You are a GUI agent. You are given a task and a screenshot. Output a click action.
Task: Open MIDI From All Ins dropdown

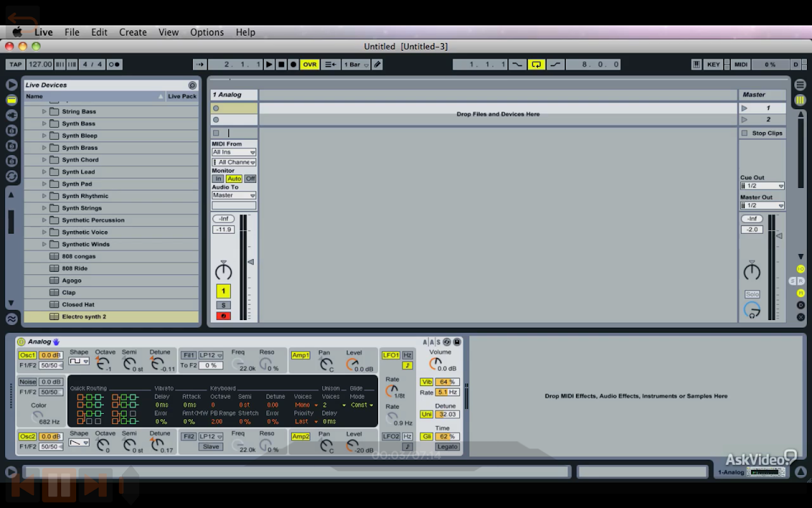point(234,152)
